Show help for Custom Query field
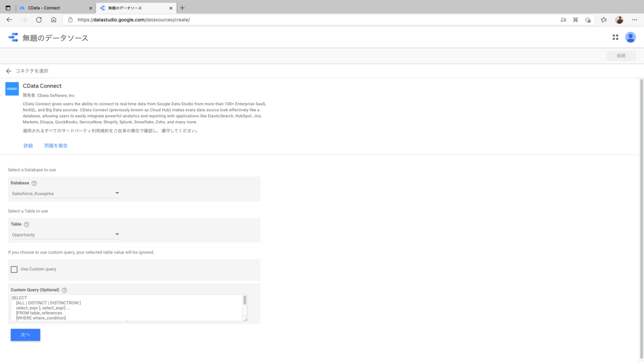Screen dimensions: 644x362 (64, 290)
